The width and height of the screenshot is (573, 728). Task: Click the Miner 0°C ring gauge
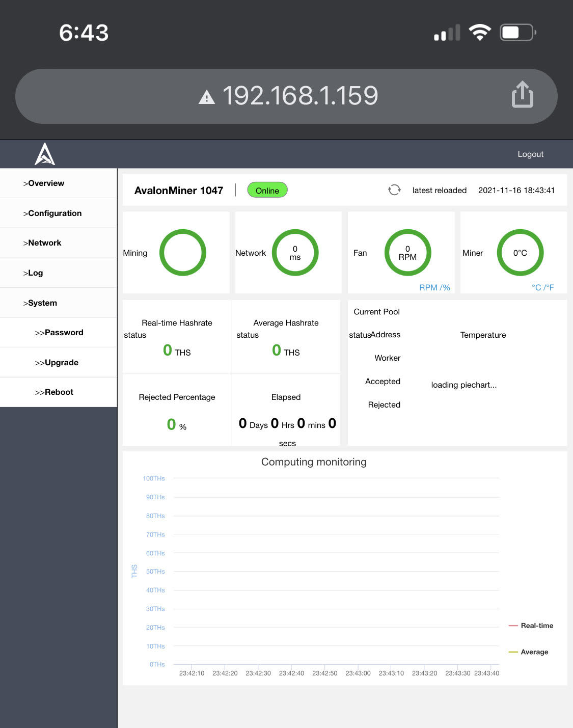coord(520,253)
